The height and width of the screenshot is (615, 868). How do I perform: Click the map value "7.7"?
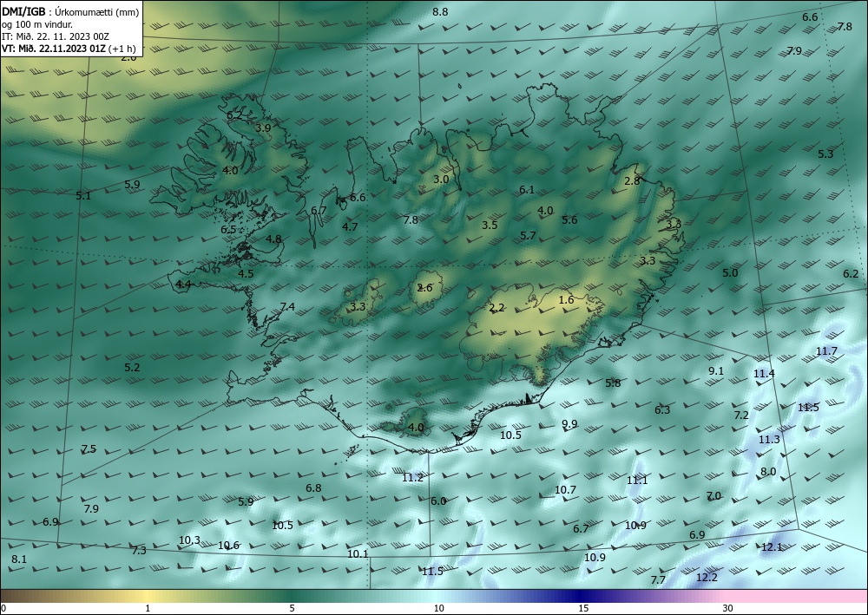[658, 579]
